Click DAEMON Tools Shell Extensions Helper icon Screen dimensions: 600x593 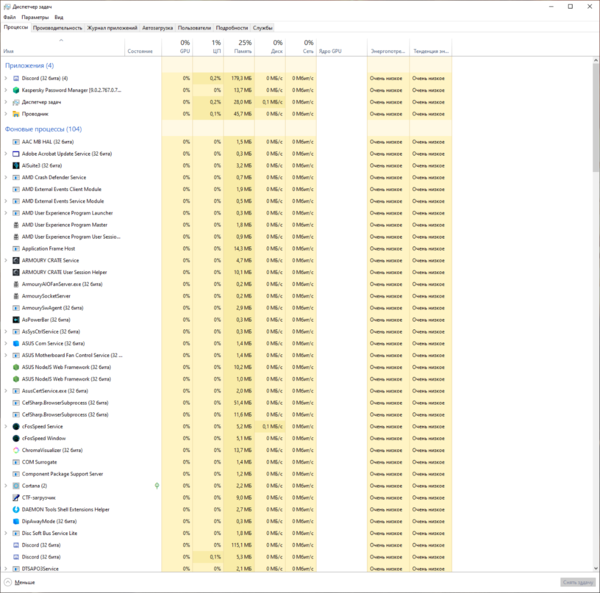tap(16, 510)
